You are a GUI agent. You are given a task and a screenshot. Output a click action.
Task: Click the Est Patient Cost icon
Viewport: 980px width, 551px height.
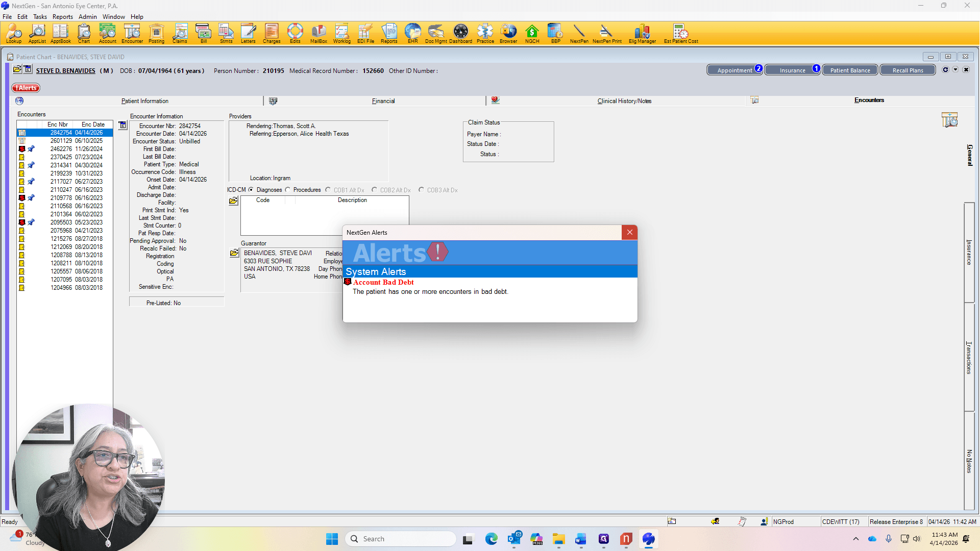coord(681,34)
